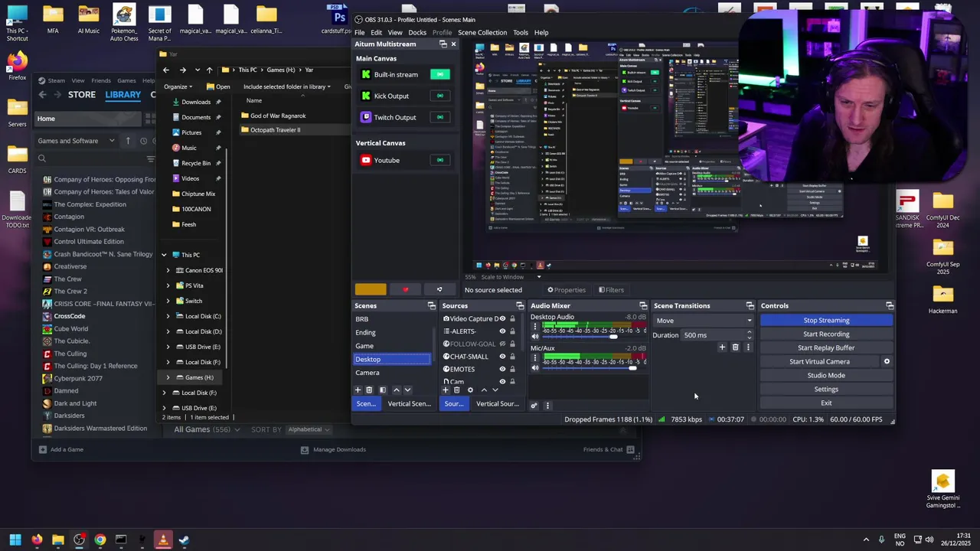This screenshot has height=551, width=980.
Task: Move the selected scene up with arrow
Action: (396, 390)
